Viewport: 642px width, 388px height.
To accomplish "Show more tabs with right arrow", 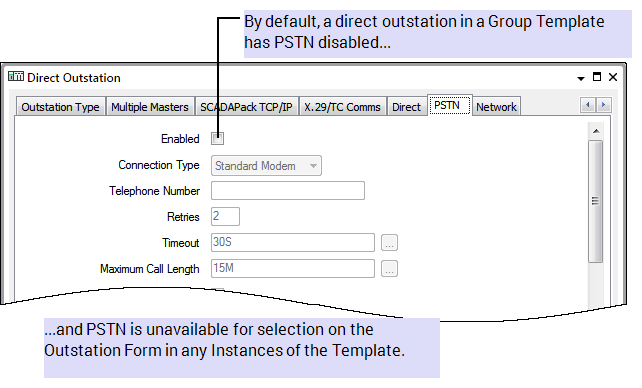I will 604,105.
